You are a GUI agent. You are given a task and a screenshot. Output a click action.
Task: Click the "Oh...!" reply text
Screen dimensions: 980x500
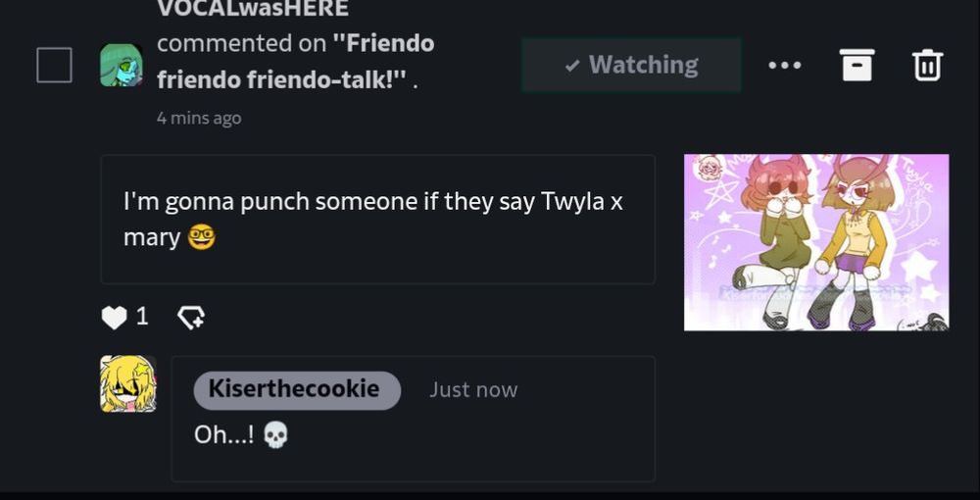point(223,434)
